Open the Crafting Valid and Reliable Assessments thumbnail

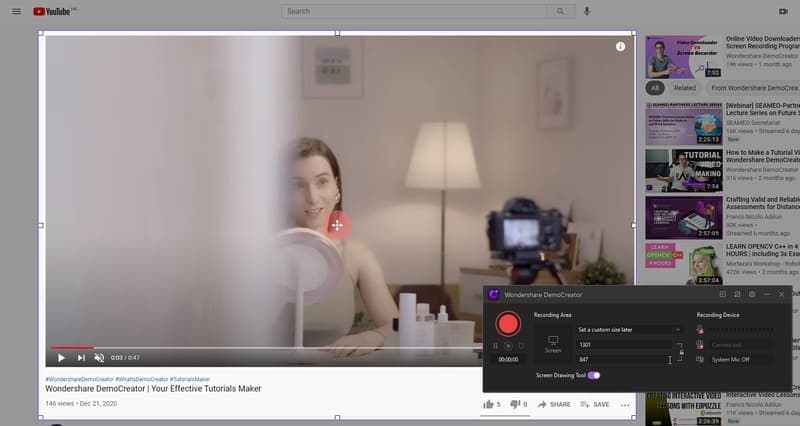pos(684,218)
